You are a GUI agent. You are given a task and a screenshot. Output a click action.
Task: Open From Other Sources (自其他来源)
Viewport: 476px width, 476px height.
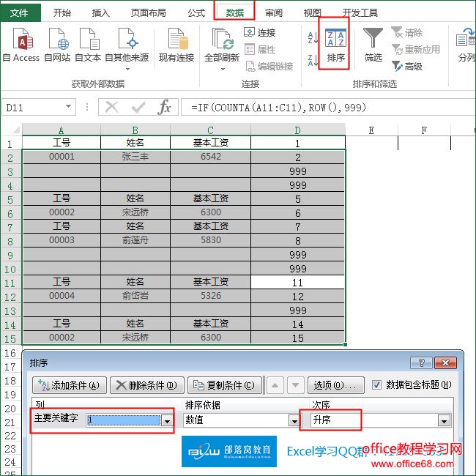(x=127, y=48)
